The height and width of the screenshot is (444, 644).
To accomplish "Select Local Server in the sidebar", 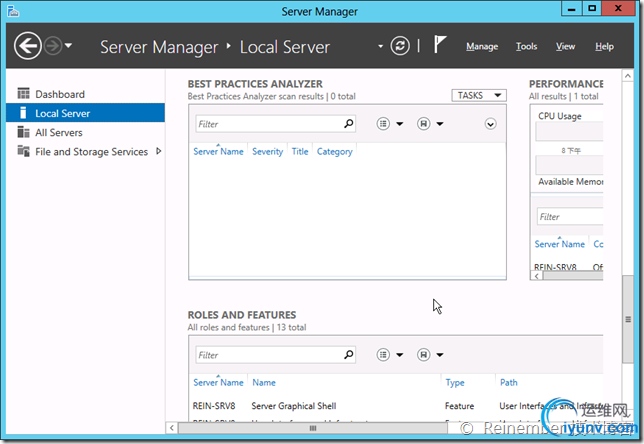I will click(x=85, y=113).
